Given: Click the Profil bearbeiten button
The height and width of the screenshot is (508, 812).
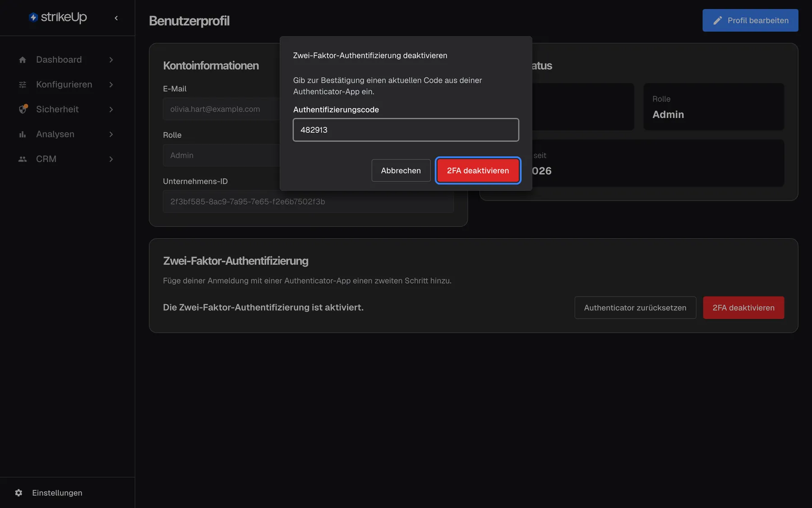Looking at the screenshot, I should coord(750,20).
